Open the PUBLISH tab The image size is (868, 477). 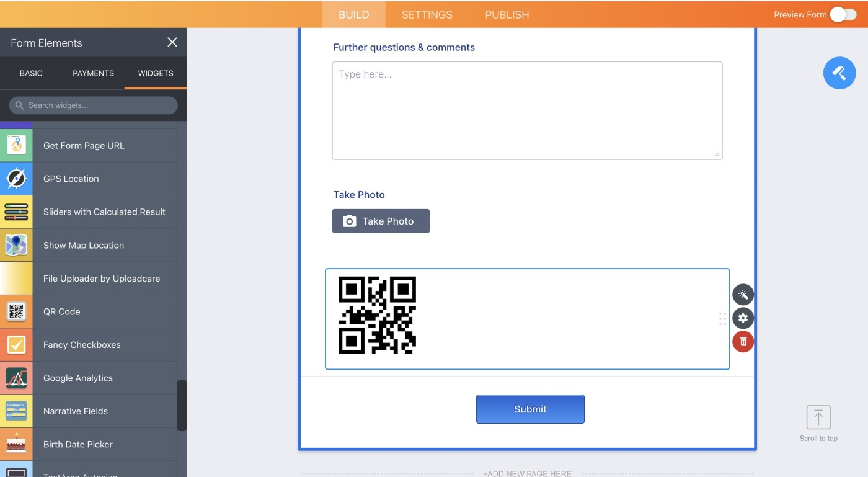(507, 14)
